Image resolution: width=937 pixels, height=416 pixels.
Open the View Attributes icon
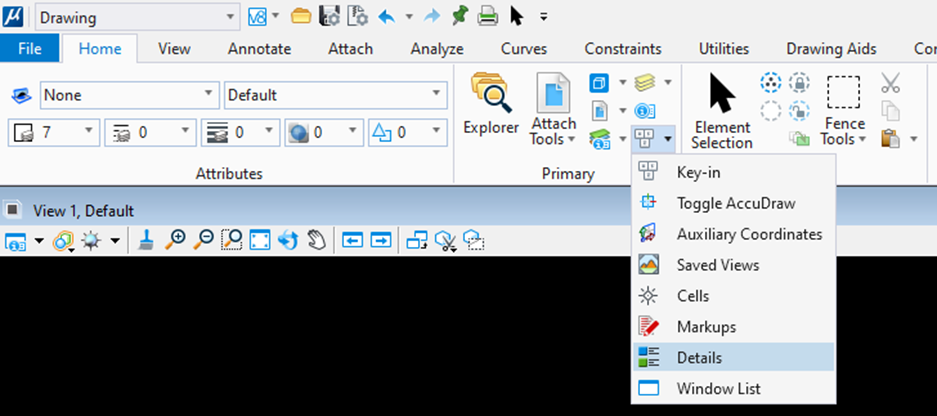tap(14, 241)
